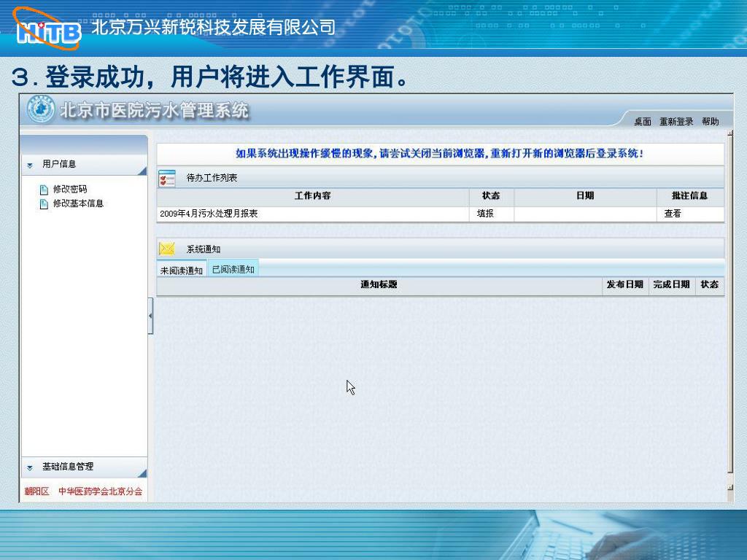Collapse the left sidebar with splitter handle
The height and width of the screenshot is (560, 747).
point(150,316)
